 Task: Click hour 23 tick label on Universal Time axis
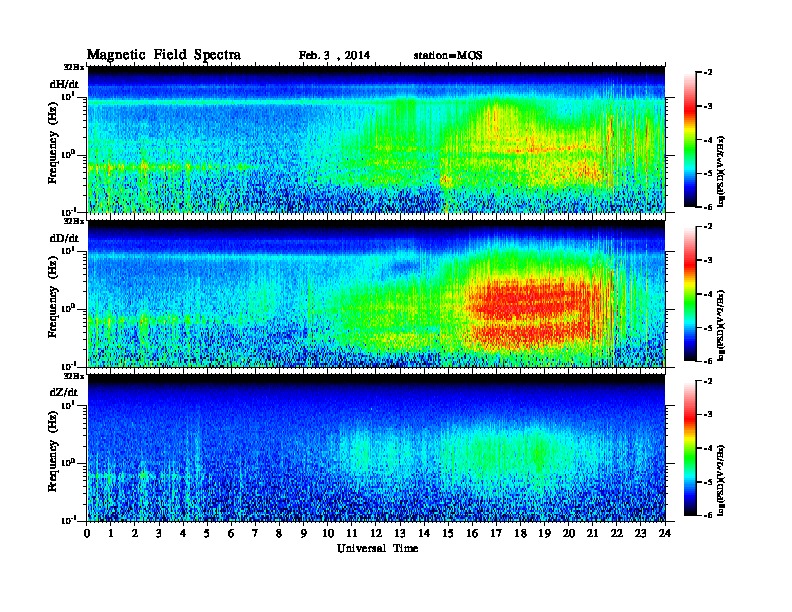point(641,534)
